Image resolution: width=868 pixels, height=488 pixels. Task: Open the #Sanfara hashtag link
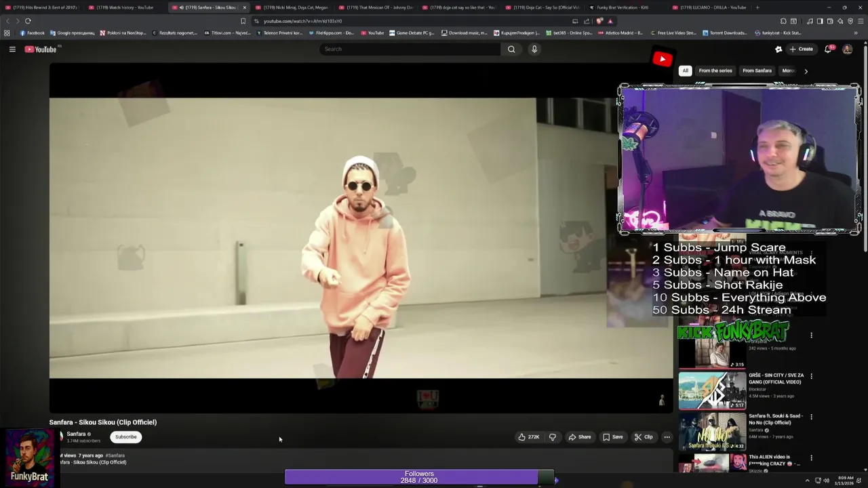pyautogui.click(x=115, y=455)
